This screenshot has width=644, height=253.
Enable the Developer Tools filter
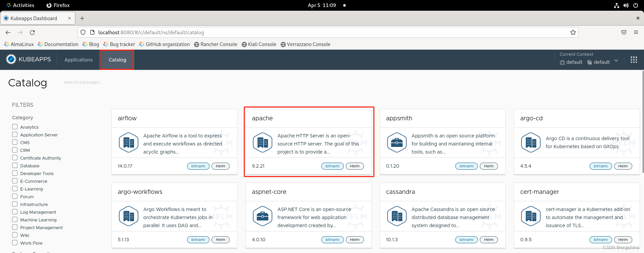click(x=15, y=173)
